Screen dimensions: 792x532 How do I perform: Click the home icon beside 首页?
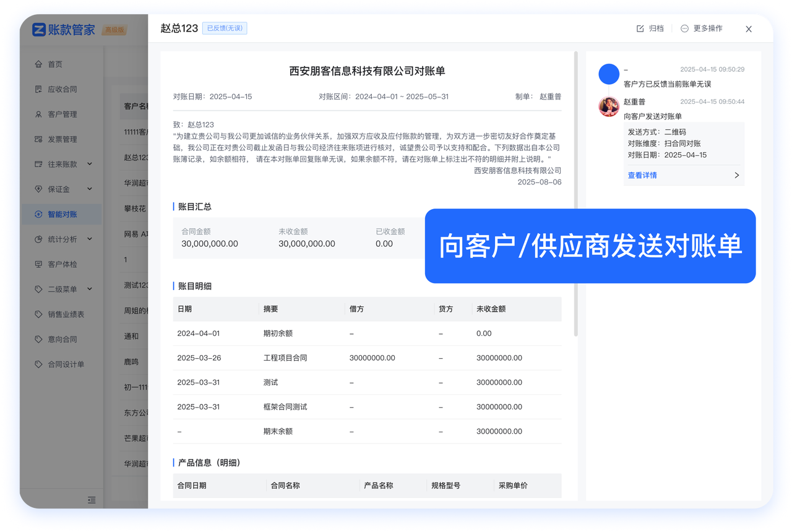point(38,64)
